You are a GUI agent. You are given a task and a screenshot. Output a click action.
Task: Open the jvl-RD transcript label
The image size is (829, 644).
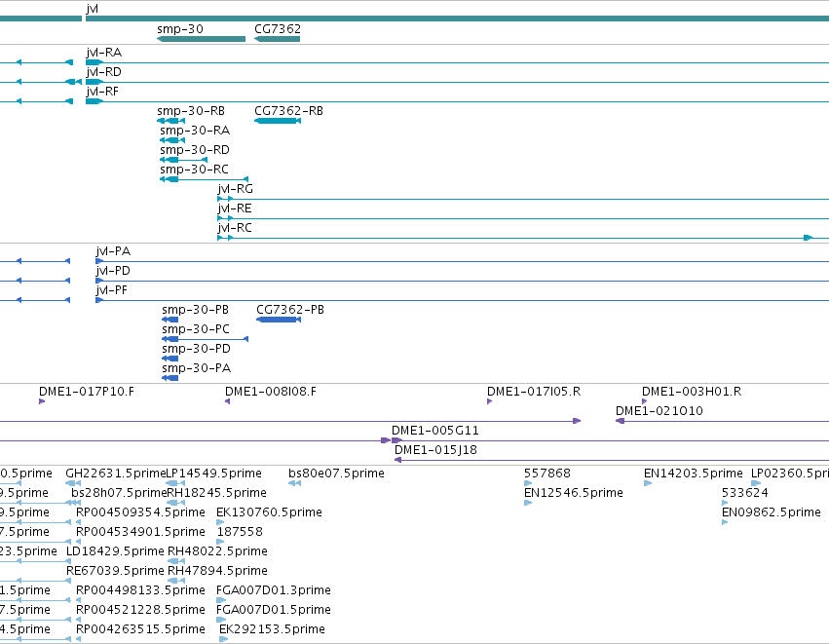pos(103,72)
